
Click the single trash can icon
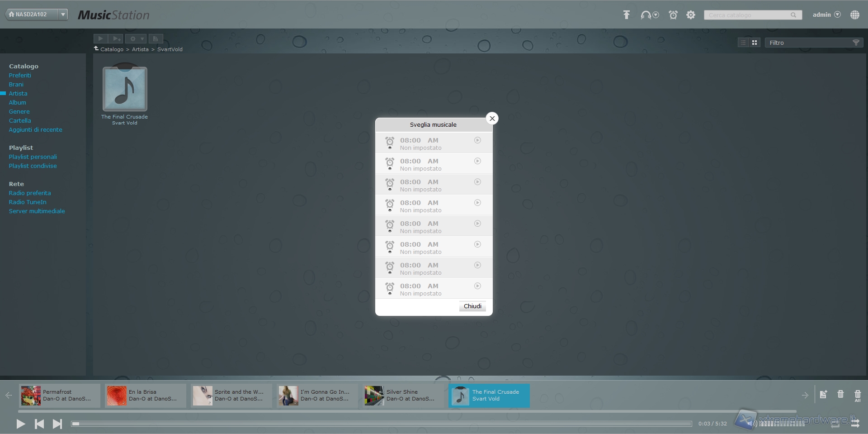pyautogui.click(x=840, y=394)
